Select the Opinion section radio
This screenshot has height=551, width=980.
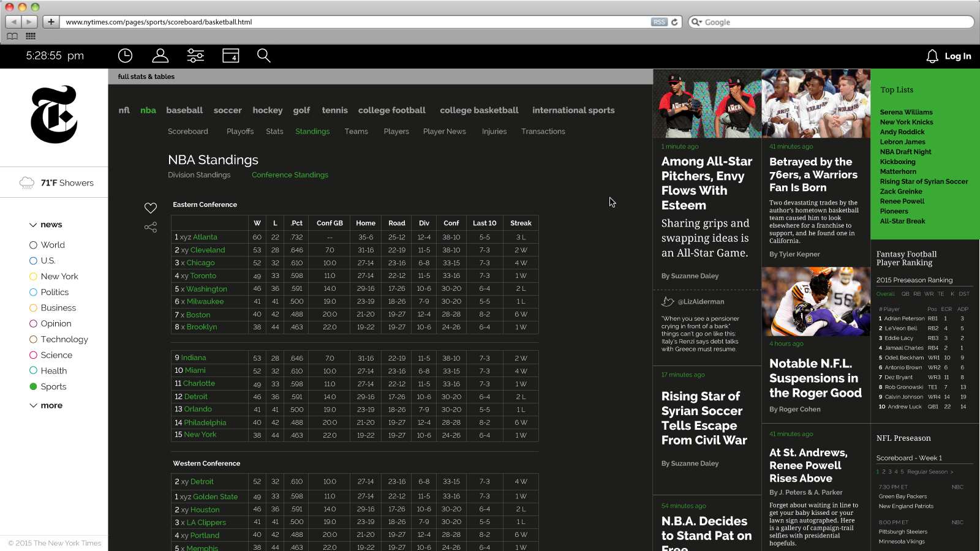point(33,323)
